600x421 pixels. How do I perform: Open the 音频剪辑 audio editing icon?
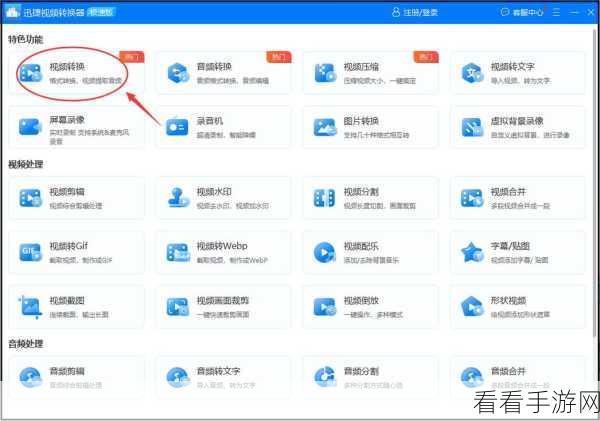[x=31, y=377]
